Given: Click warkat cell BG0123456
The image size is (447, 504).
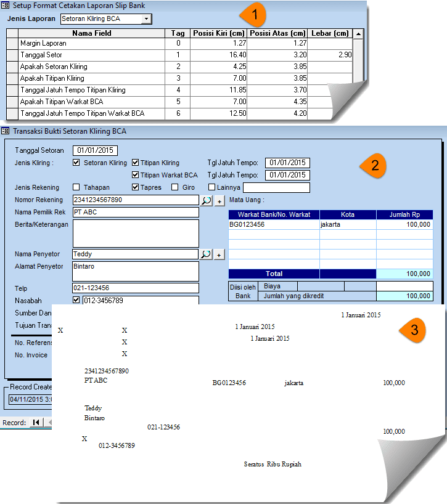Looking at the screenshot, I should coord(274,224).
